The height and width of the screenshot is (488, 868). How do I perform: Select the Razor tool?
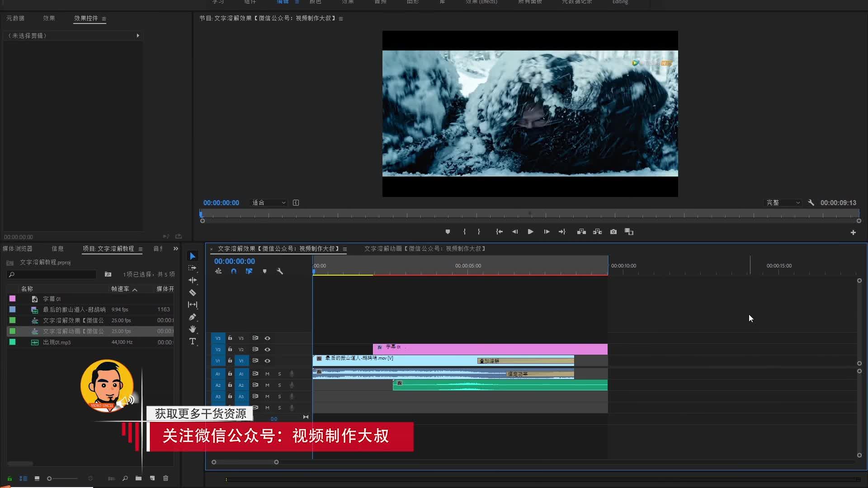[193, 292]
